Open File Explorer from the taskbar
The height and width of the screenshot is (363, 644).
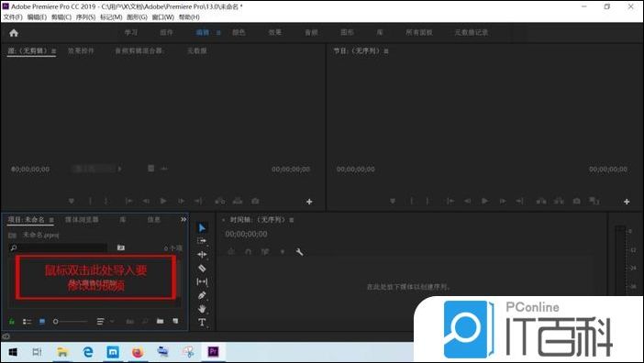click(x=62, y=352)
